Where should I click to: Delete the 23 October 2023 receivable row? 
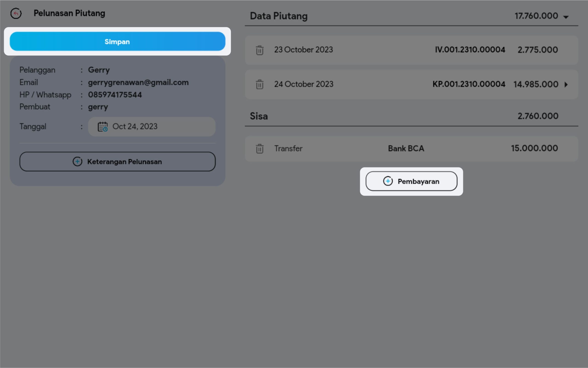coord(260,50)
